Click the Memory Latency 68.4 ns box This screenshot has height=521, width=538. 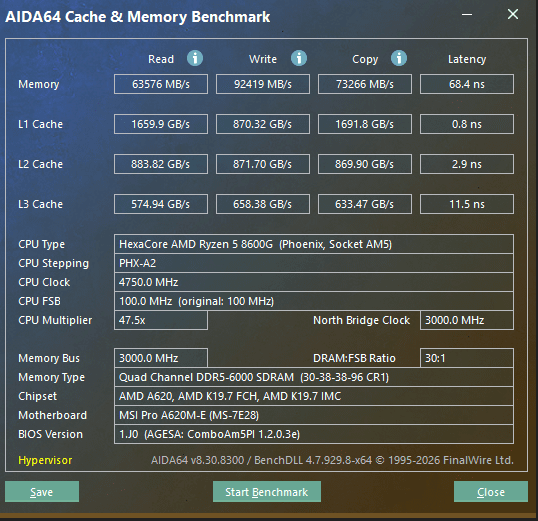click(x=467, y=84)
